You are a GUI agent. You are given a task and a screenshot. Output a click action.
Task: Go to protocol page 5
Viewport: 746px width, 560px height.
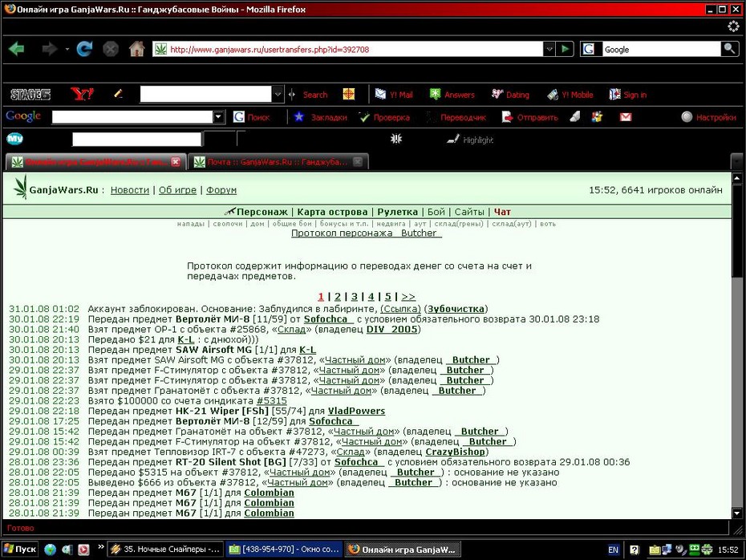(x=387, y=296)
